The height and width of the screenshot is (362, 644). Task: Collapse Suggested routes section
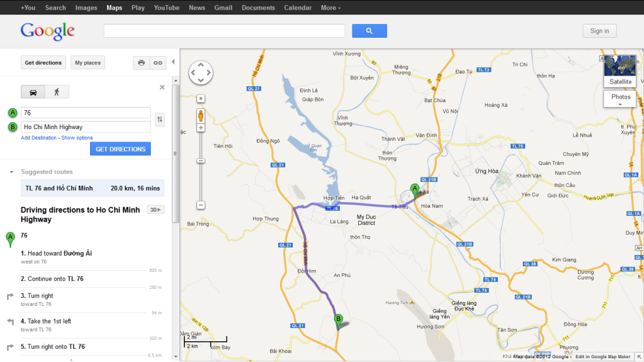click(11, 172)
